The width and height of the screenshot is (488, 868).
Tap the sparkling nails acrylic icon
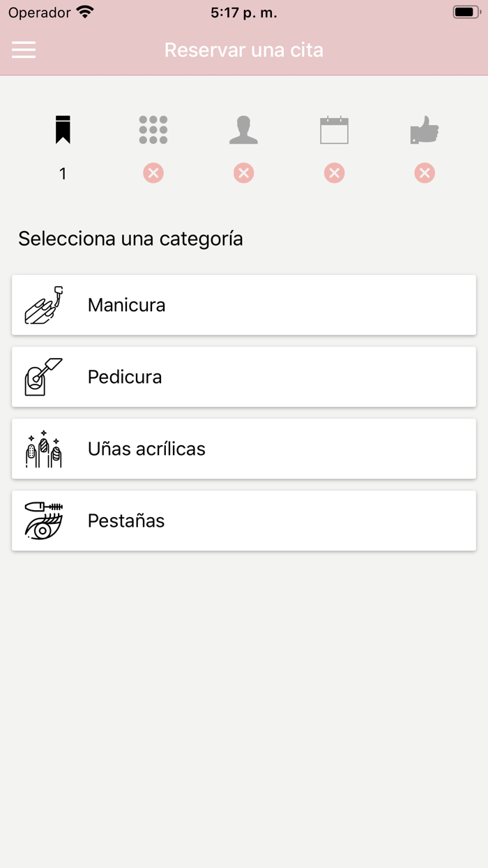44,449
